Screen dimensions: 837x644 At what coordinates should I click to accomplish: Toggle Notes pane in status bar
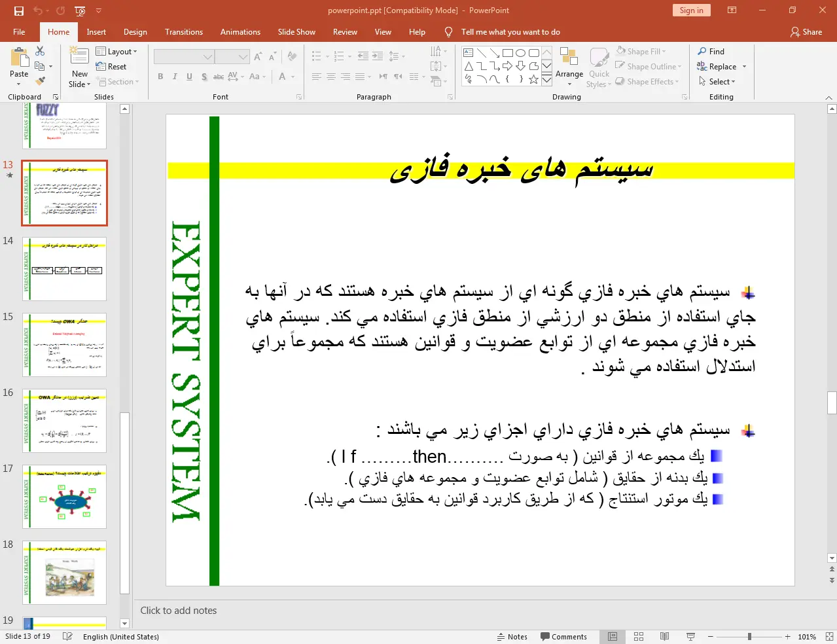(512, 637)
